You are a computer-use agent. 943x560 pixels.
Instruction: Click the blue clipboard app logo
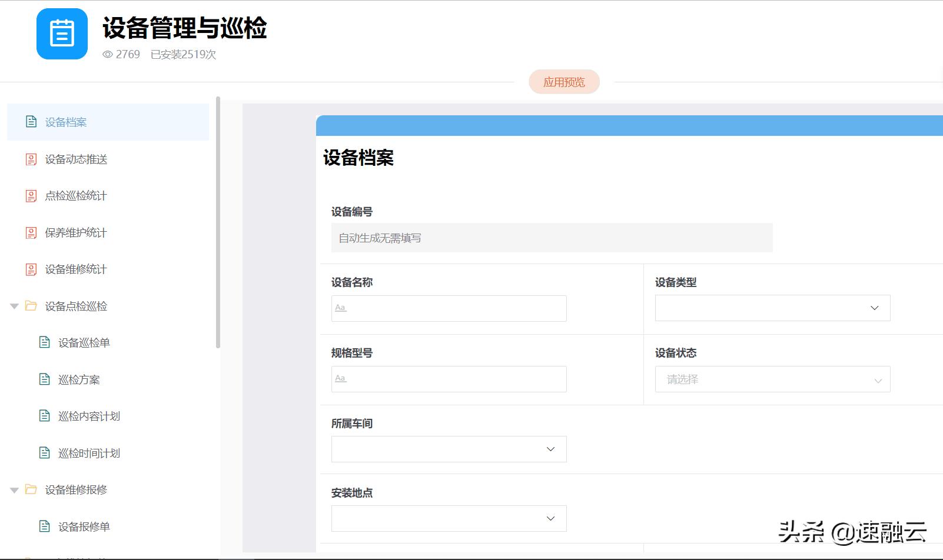tap(62, 34)
